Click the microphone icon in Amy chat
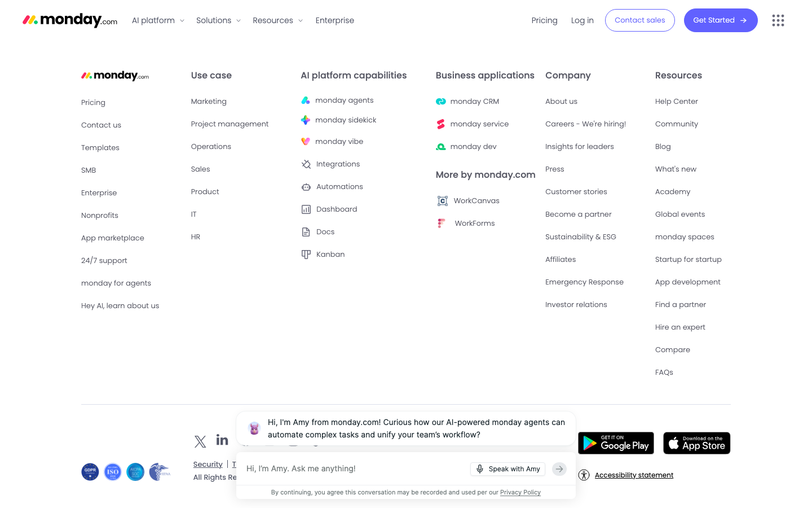The height and width of the screenshot is (508, 812). pos(480,469)
